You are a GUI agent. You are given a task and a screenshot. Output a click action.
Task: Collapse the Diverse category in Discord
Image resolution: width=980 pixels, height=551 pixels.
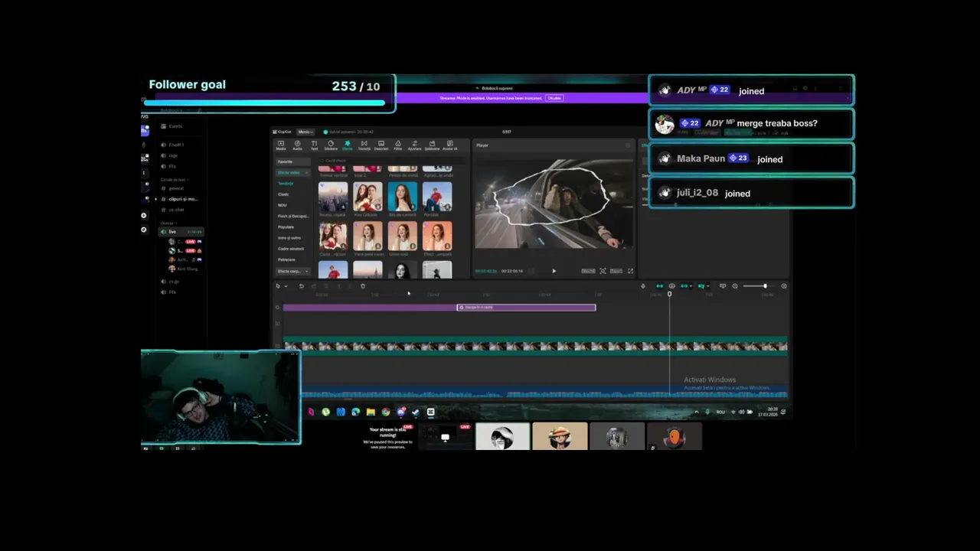click(168, 223)
